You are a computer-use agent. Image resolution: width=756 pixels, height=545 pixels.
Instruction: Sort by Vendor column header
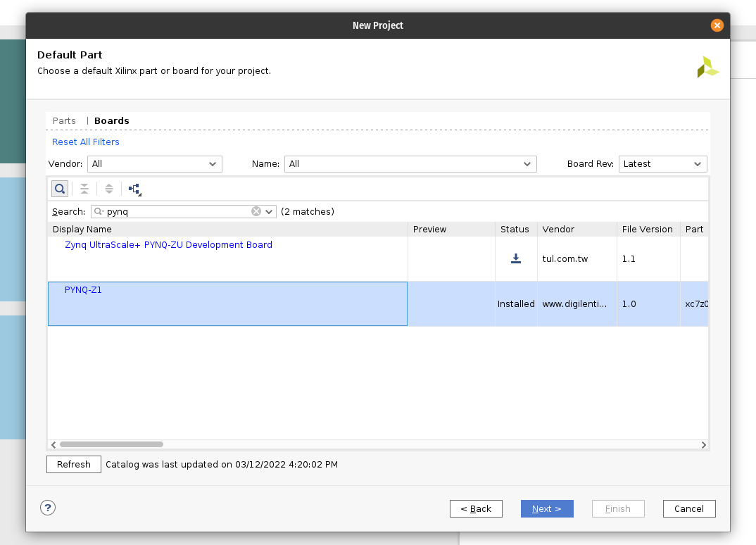(577, 229)
